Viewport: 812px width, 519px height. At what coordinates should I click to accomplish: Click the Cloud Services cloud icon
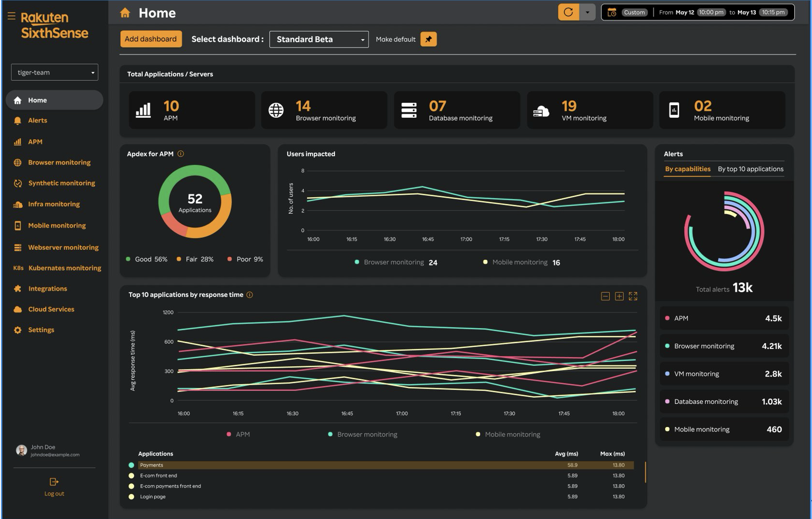point(18,309)
